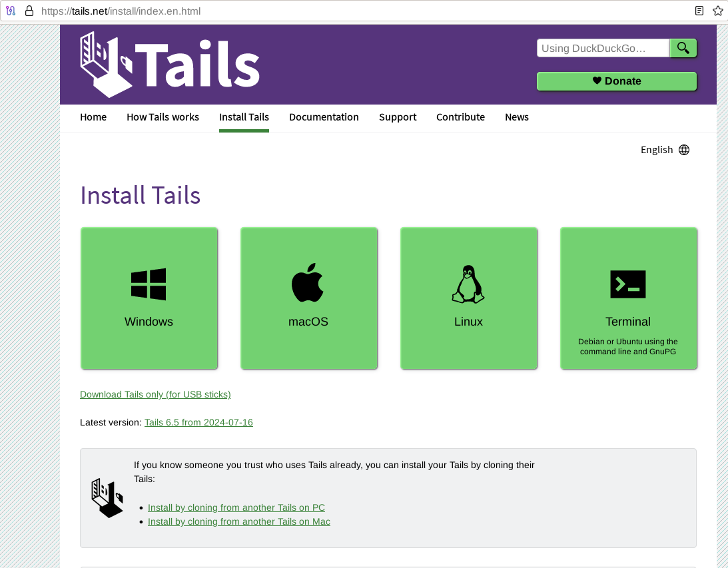Click the Install Tails page heading
This screenshot has height=568, width=728.
[141, 195]
